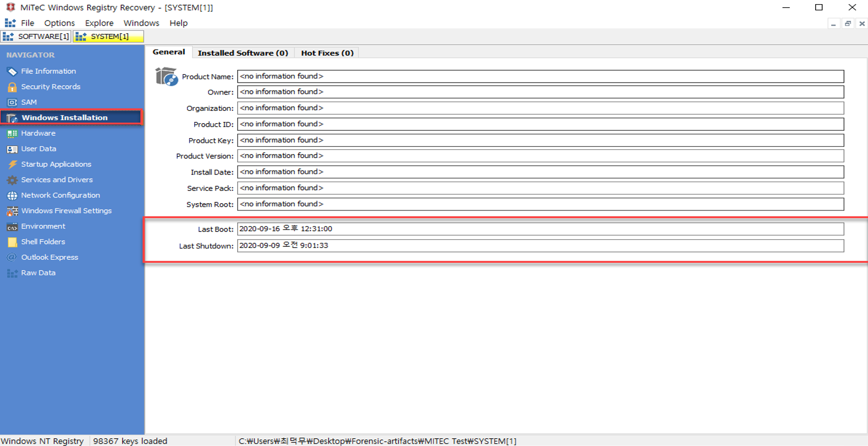Click the Security Records lock icon
This screenshot has height=446, width=868.
coord(12,87)
